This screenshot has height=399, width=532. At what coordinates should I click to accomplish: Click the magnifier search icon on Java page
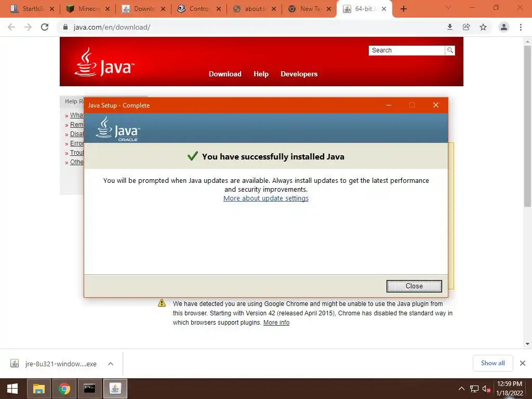pos(450,50)
